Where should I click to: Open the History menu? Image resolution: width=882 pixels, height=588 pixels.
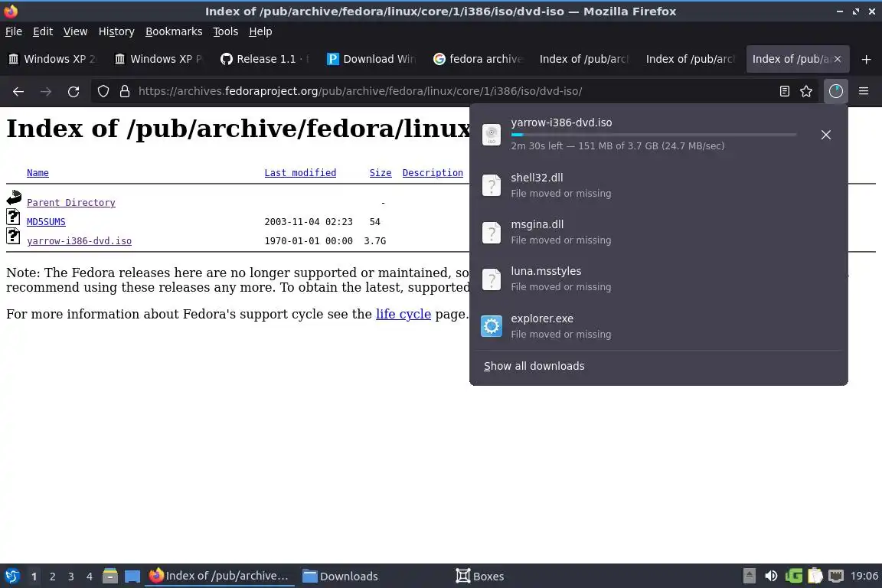click(x=116, y=31)
